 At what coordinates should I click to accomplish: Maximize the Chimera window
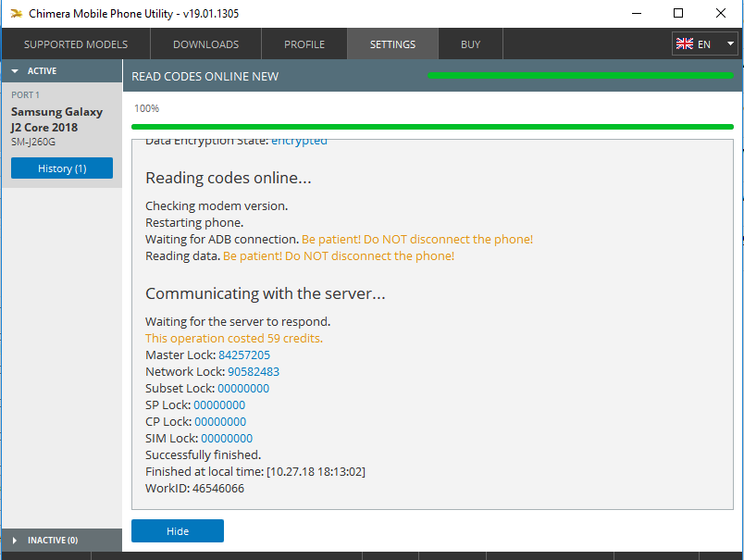678,13
